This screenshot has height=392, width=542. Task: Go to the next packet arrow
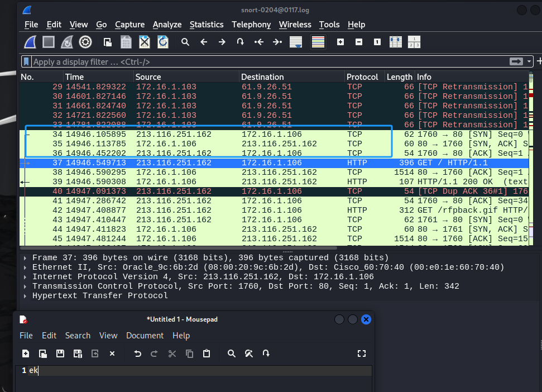click(222, 42)
